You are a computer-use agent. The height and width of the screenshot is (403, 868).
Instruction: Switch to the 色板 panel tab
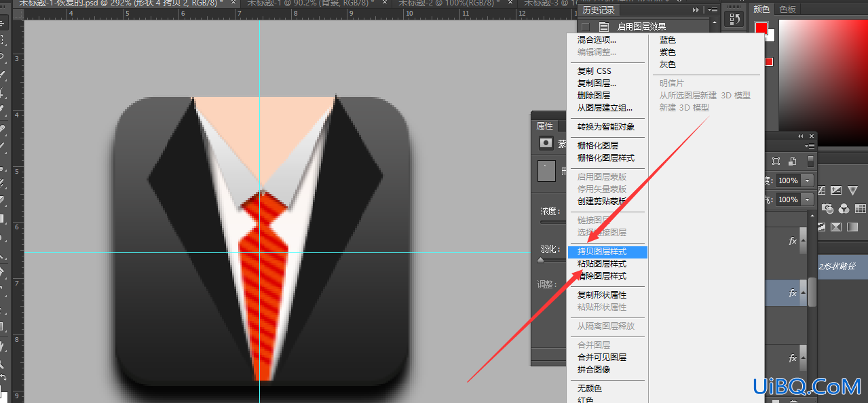click(x=788, y=9)
